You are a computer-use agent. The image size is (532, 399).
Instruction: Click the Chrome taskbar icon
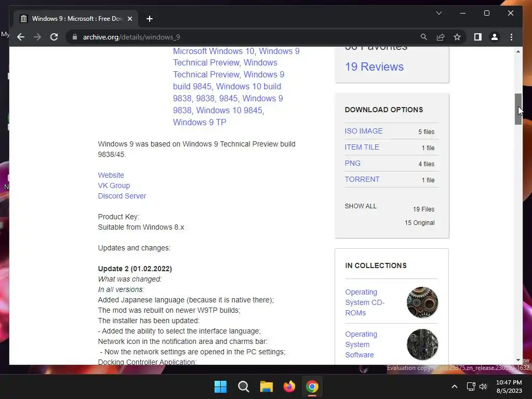click(x=312, y=387)
